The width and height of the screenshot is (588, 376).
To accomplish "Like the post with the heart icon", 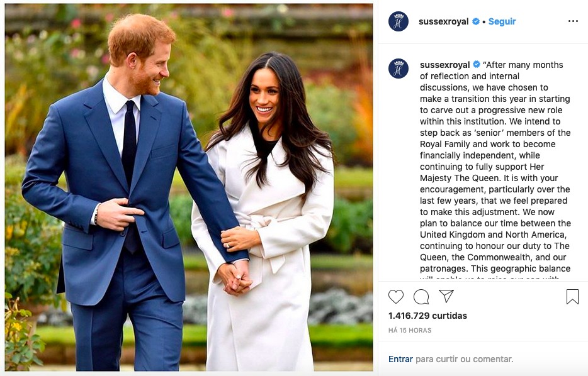I will point(395,297).
